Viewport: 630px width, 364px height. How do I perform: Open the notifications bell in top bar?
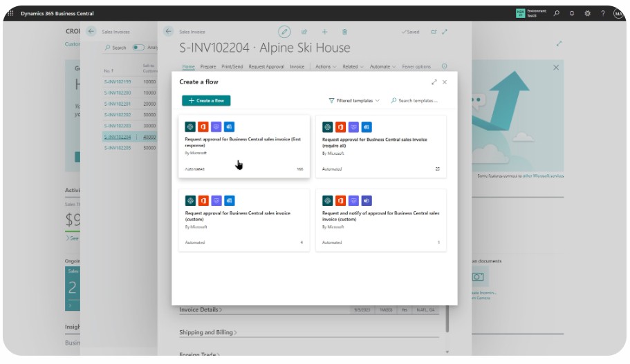572,14
